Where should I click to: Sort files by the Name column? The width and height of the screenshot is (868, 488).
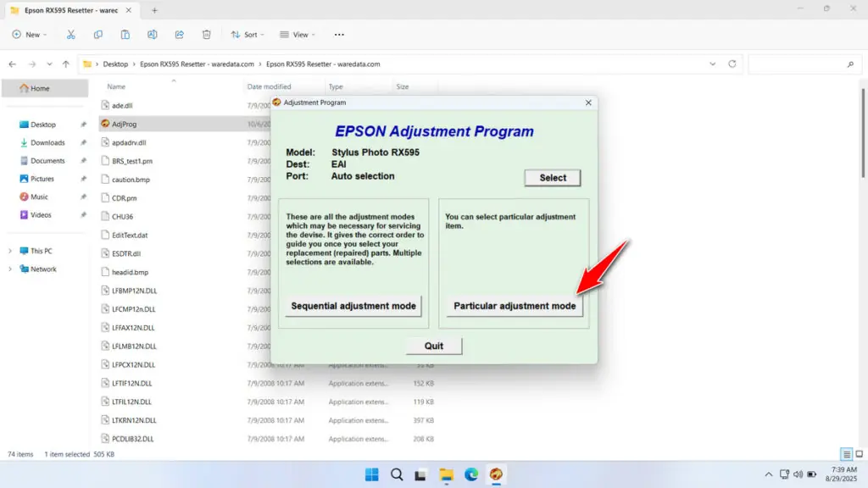(x=116, y=87)
